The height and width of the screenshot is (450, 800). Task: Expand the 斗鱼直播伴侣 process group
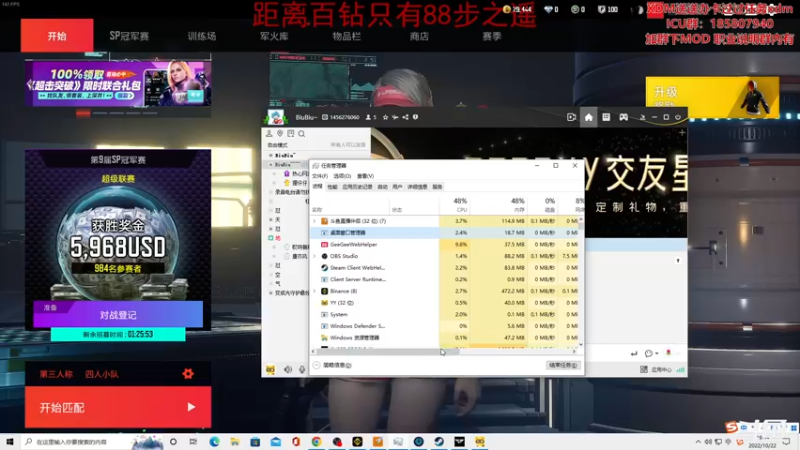pos(315,221)
